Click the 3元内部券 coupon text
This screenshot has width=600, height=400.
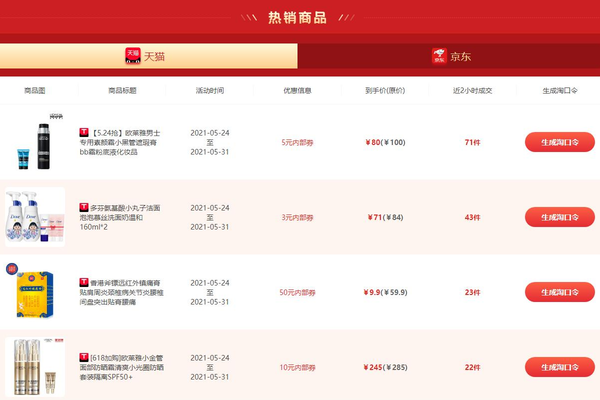[x=297, y=217]
